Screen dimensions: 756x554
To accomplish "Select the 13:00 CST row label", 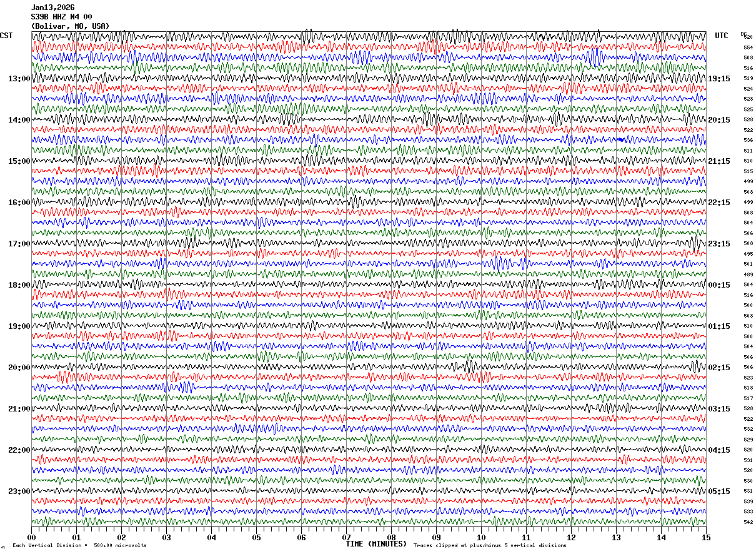I will click(19, 79).
